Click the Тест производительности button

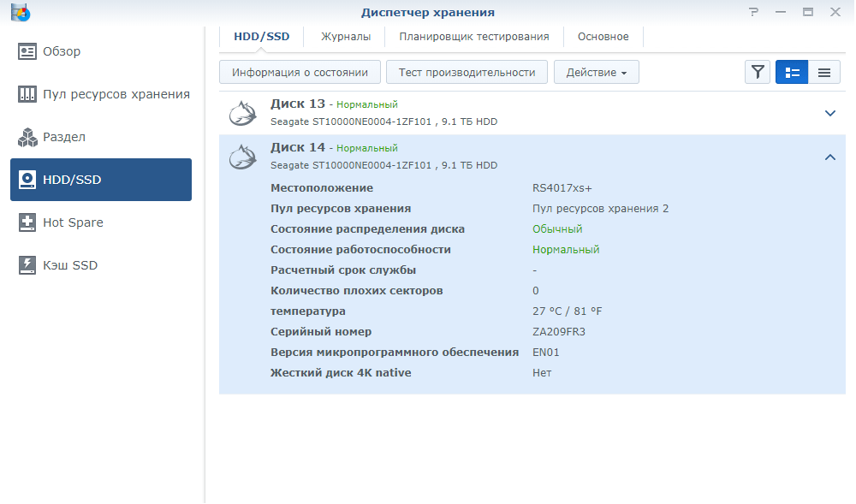point(467,73)
